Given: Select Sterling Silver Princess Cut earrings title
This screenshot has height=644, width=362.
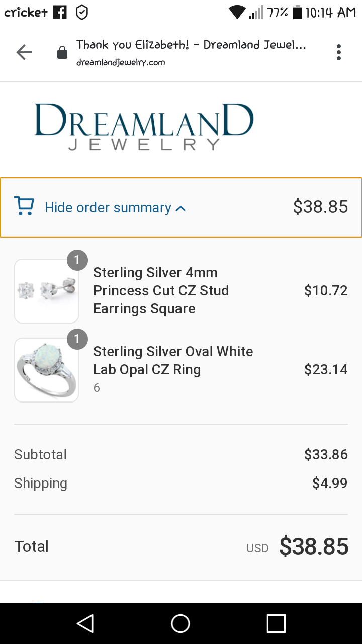Looking at the screenshot, I should click(x=161, y=290).
